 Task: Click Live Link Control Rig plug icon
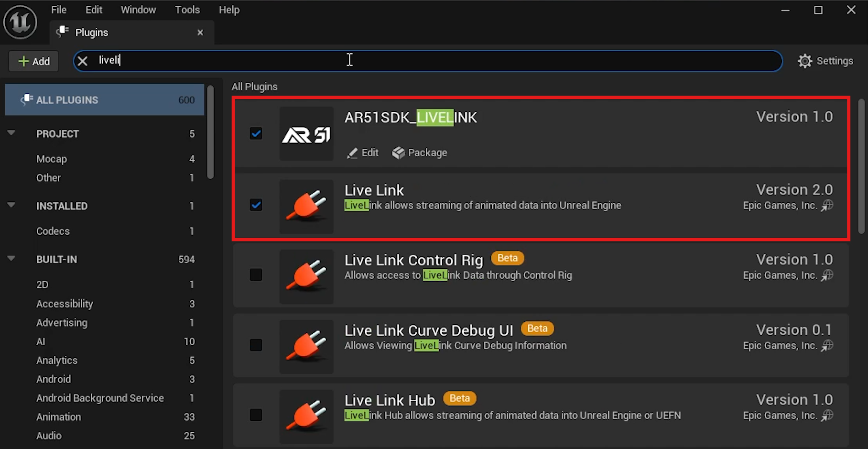(x=306, y=276)
